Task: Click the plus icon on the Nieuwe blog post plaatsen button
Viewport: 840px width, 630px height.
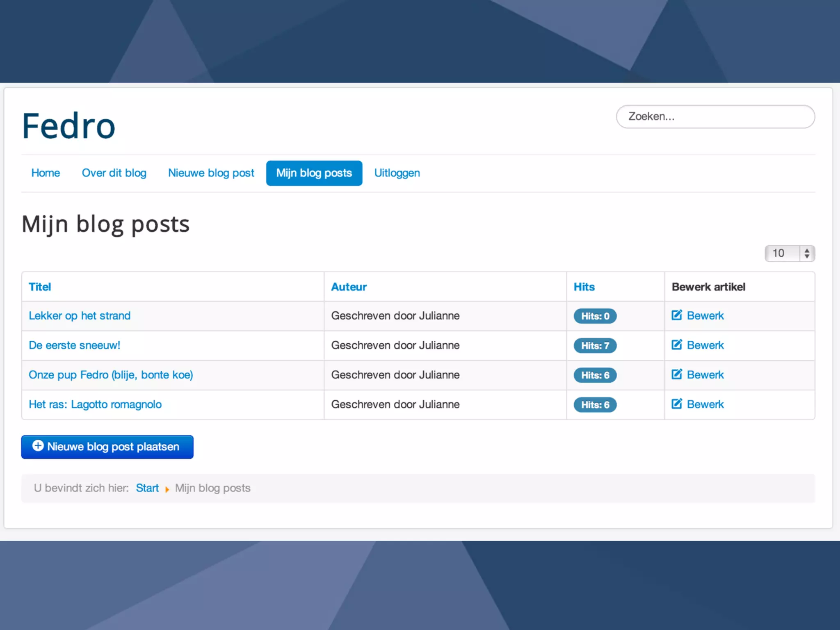Action: click(x=38, y=446)
